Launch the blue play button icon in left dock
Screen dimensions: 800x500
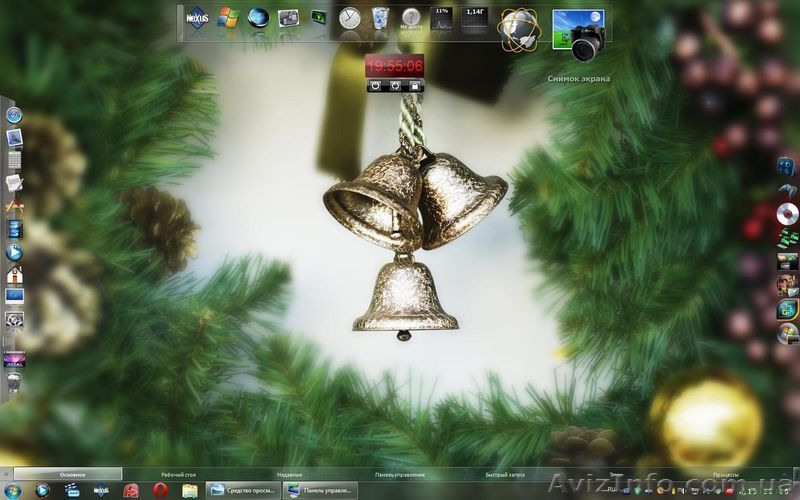pyautogui.click(x=14, y=252)
